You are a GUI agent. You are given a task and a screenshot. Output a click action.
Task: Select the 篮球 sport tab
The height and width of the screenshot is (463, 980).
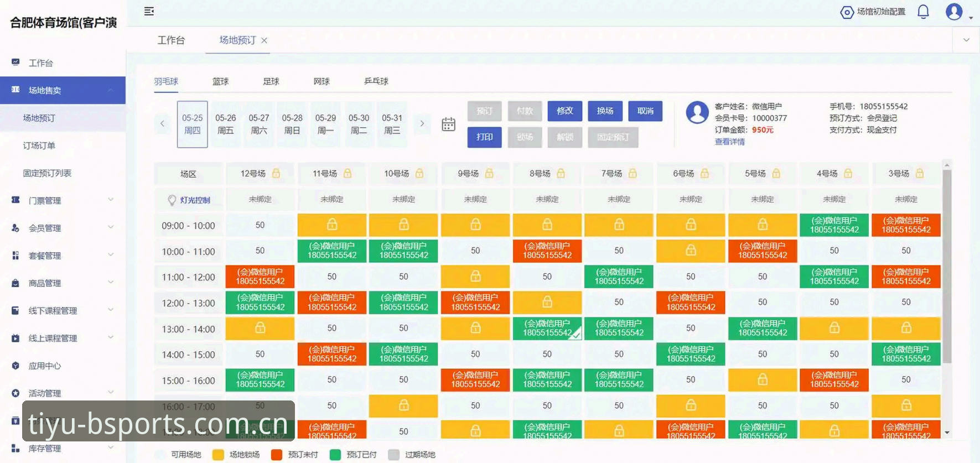click(x=220, y=81)
